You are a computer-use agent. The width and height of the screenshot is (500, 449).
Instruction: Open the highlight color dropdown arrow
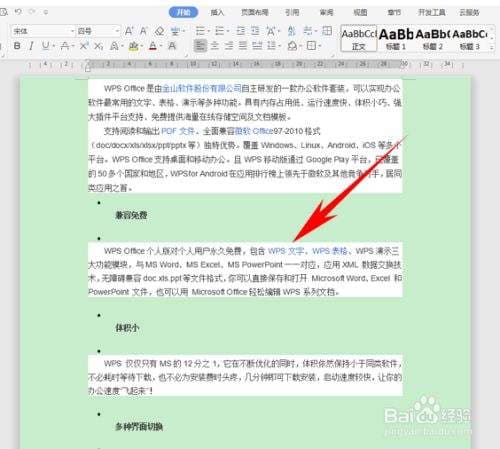click(x=141, y=46)
